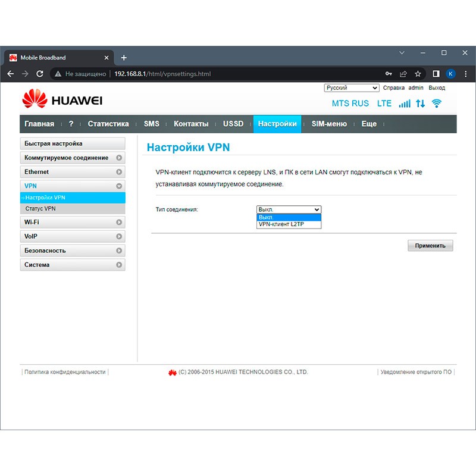This screenshot has height=476, width=476.
Task: Select VPN-клиент L2TP from the list
Action: (281, 225)
